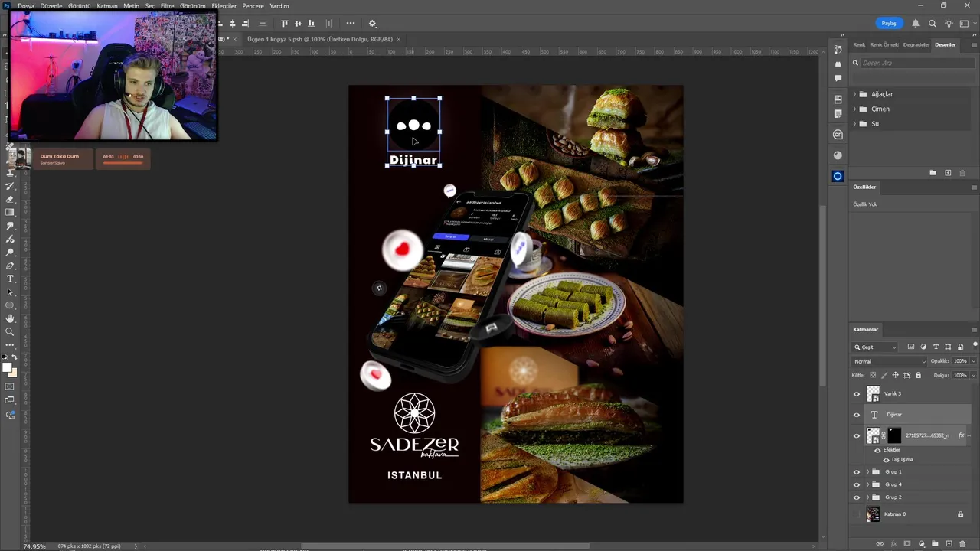The image size is (980, 551).
Task: Hide the Varlık 3 layer
Action: pyautogui.click(x=857, y=393)
